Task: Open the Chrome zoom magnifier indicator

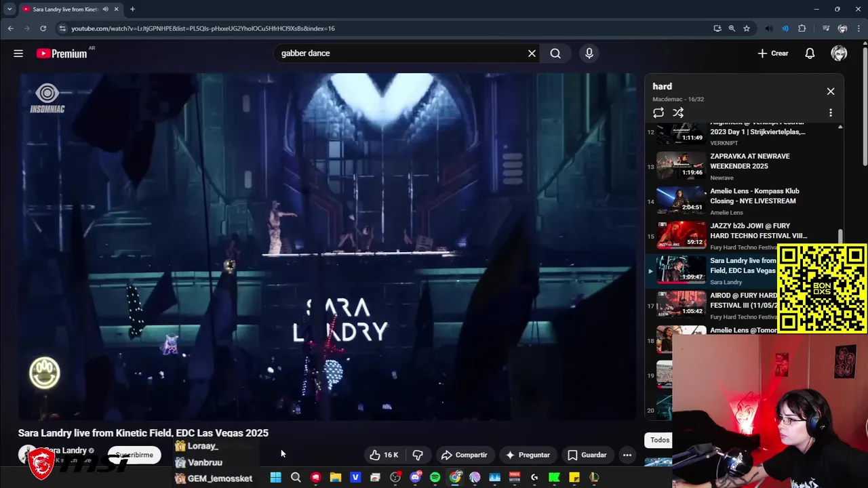Action: 732,28
